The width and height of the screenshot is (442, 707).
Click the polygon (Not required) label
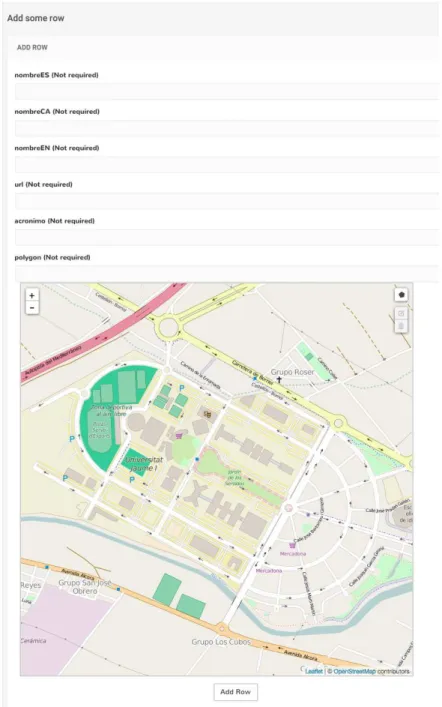(52, 257)
